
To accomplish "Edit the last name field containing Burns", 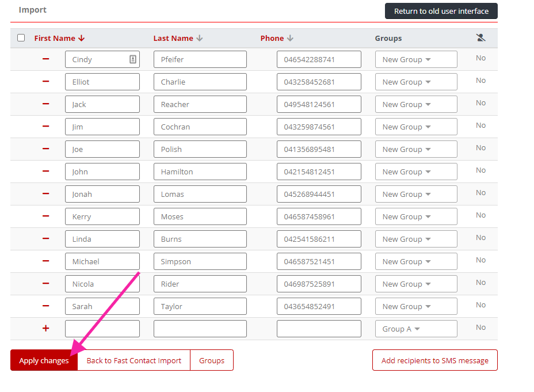I will pyautogui.click(x=200, y=239).
